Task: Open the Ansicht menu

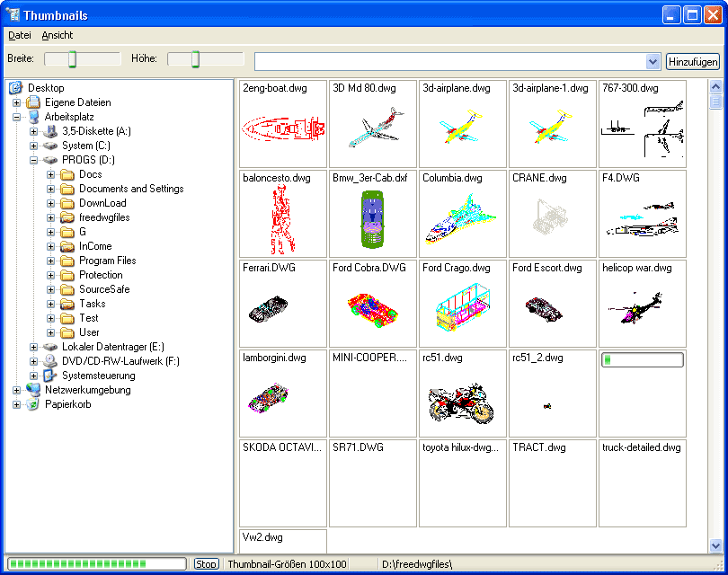Action: click(x=58, y=35)
